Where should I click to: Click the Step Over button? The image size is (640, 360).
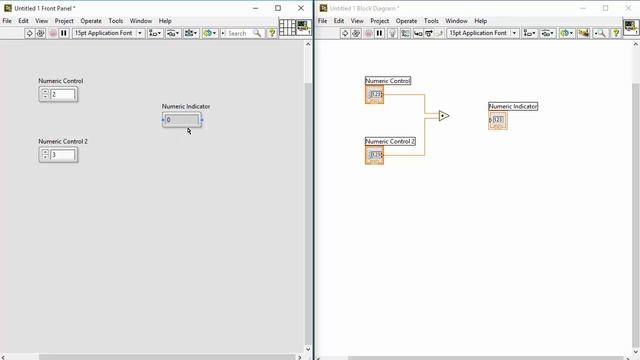coord(429,33)
